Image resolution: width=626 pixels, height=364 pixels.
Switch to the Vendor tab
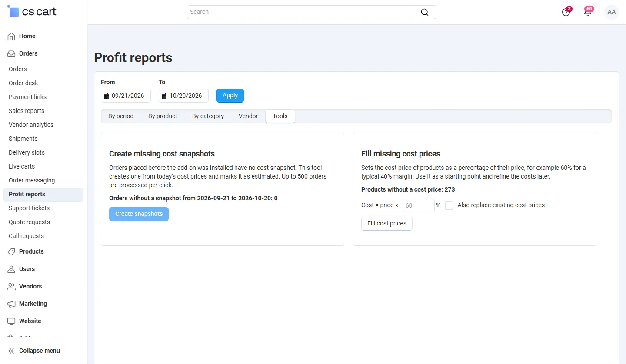[x=248, y=116]
